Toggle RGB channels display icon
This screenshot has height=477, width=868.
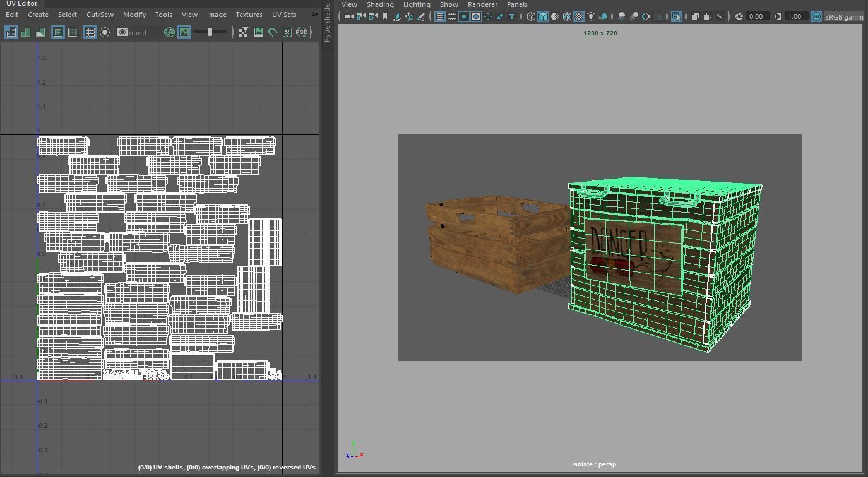click(x=170, y=32)
